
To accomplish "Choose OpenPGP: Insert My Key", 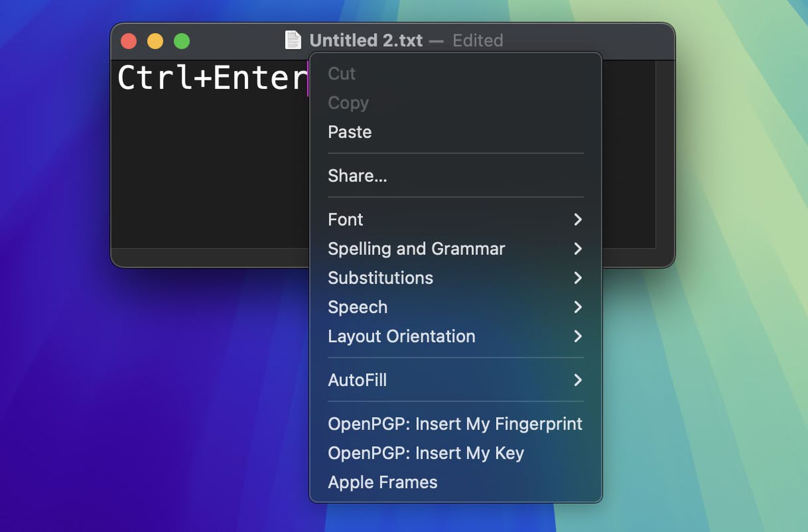I will (456, 453).
